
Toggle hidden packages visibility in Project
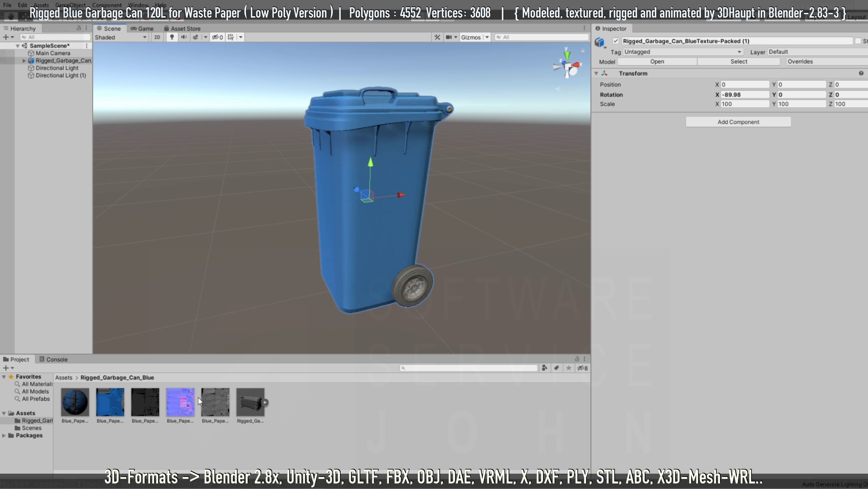click(582, 368)
